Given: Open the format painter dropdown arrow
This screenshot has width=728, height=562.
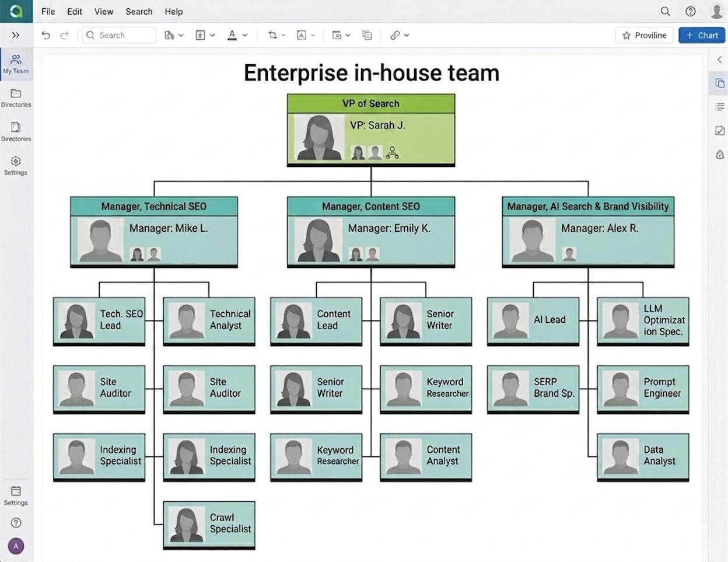Looking at the screenshot, I should pos(181,35).
